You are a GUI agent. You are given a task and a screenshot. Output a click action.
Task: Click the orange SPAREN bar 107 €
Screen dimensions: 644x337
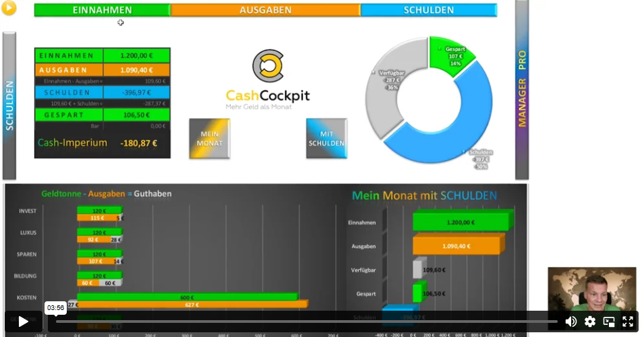[x=96, y=262]
